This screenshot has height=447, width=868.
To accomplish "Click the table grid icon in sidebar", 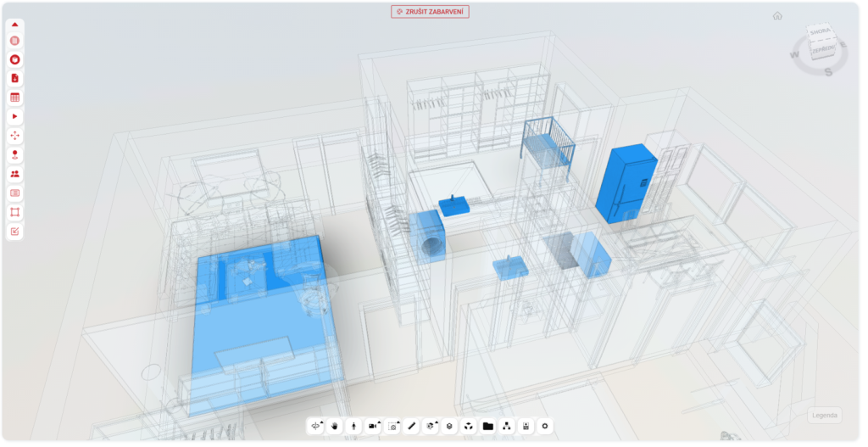I will pyautogui.click(x=15, y=98).
